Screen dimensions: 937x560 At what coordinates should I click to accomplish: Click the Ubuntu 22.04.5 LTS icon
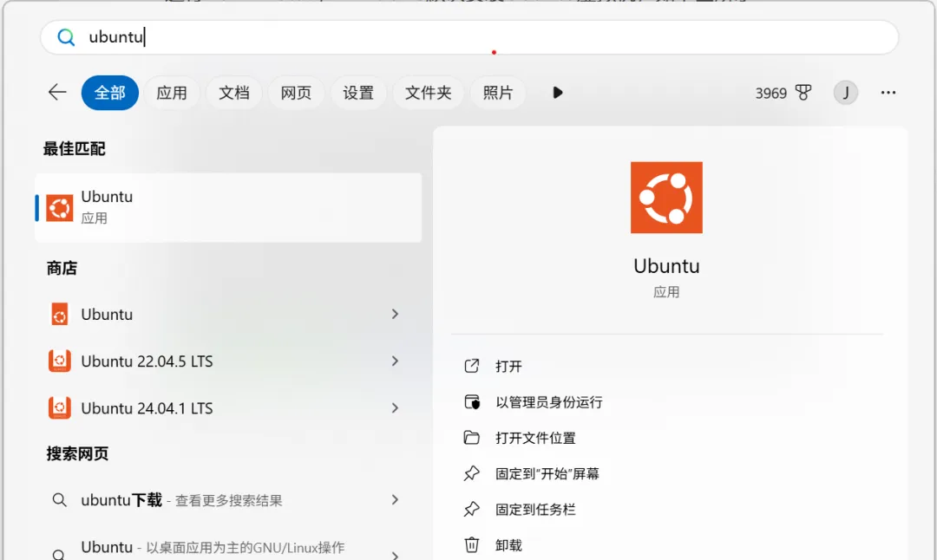click(x=60, y=361)
